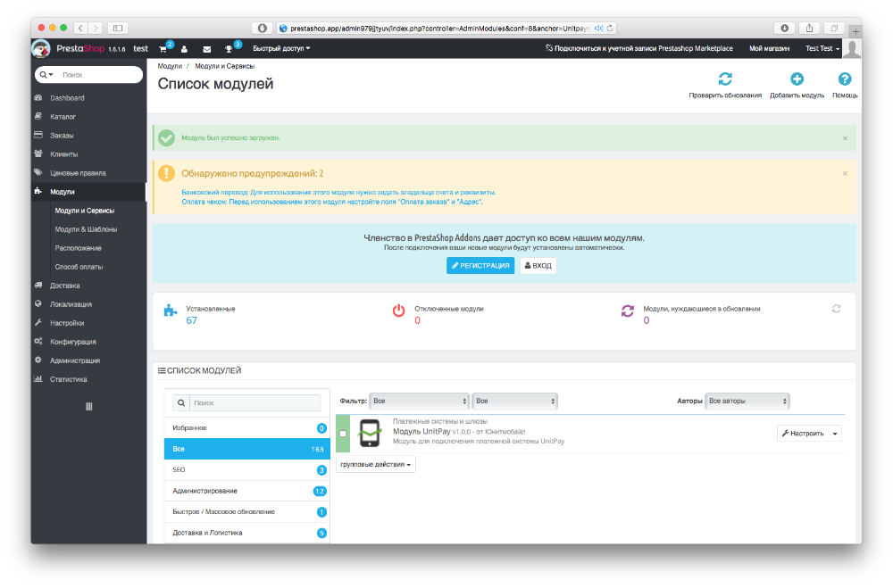This screenshot has height=588, width=893.
Task: Open Помощь question mark icon
Action: click(845, 80)
